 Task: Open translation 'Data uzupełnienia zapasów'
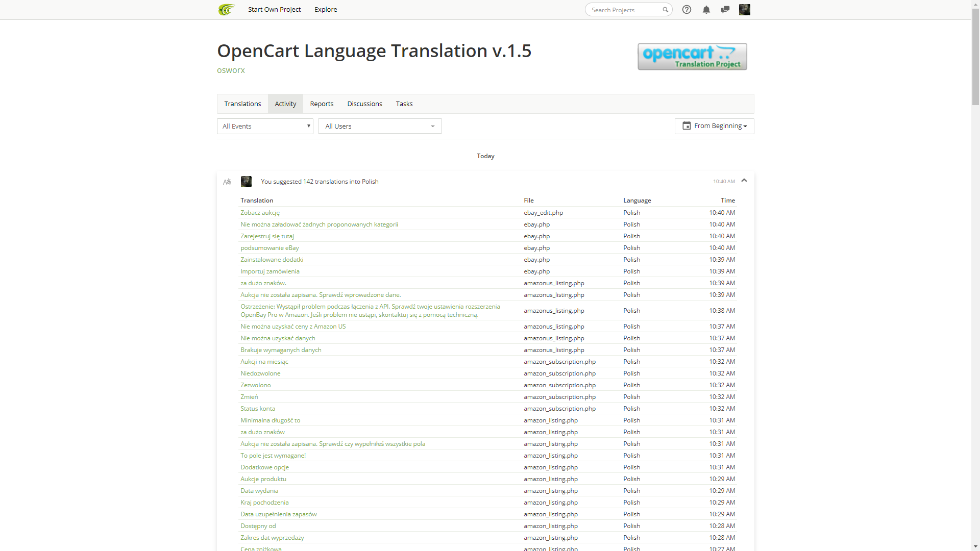click(x=279, y=514)
